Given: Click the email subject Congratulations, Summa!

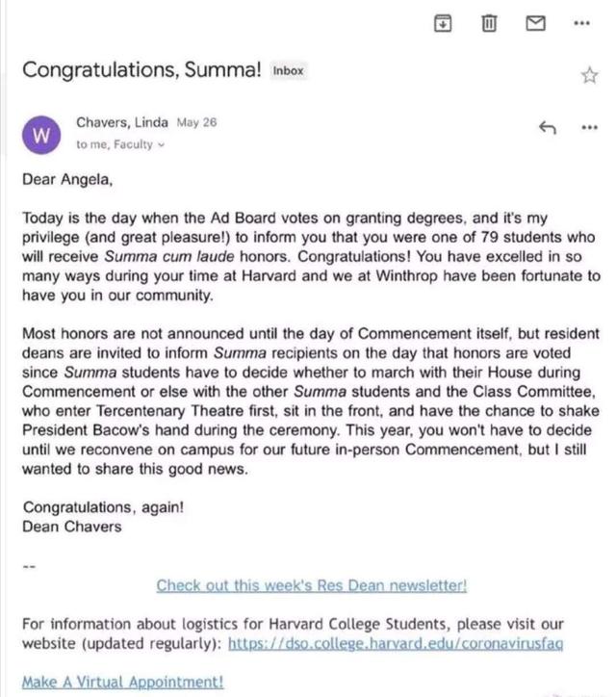Looking at the screenshot, I should point(141,69).
